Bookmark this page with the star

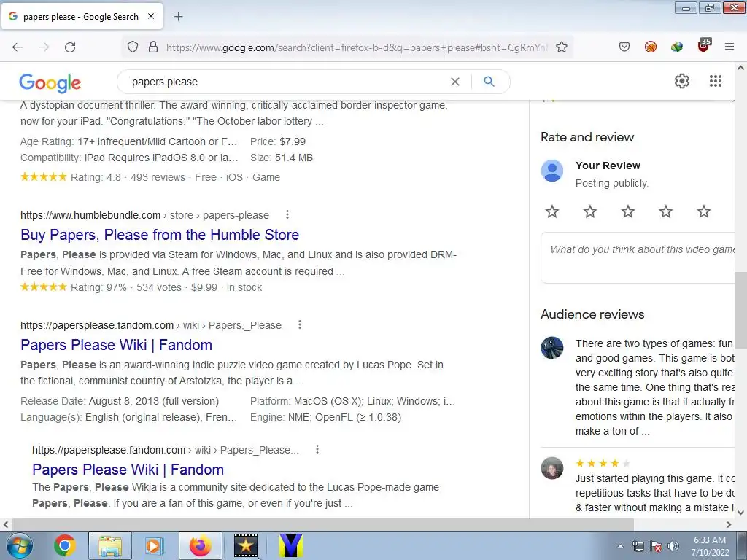pyautogui.click(x=562, y=47)
